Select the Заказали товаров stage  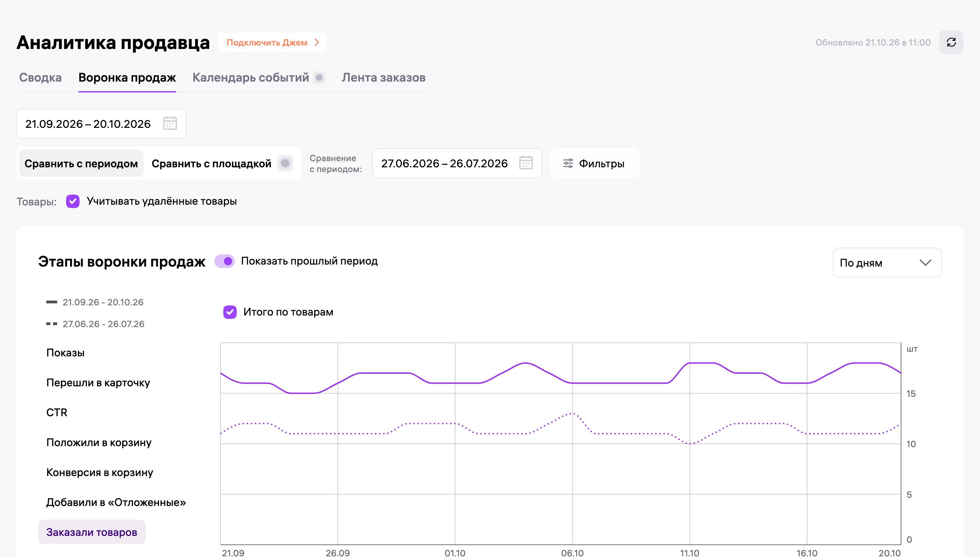point(92,532)
